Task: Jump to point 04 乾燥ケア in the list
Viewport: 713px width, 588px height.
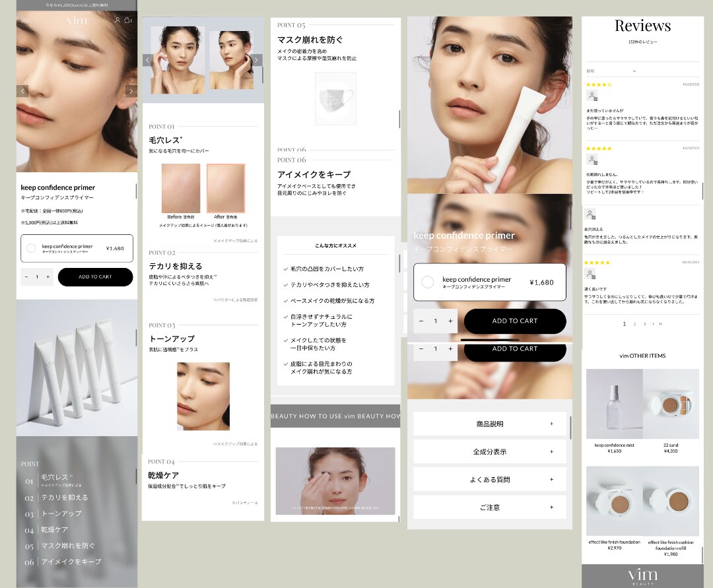Action: (46, 530)
